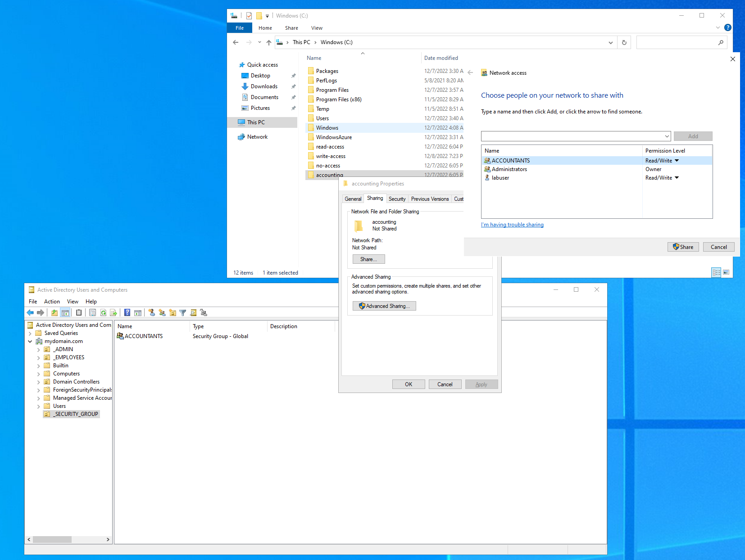Image resolution: width=745 pixels, height=560 pixels.
Task: Click the Properties quick access toolbar icon
Action: (249, 16)
